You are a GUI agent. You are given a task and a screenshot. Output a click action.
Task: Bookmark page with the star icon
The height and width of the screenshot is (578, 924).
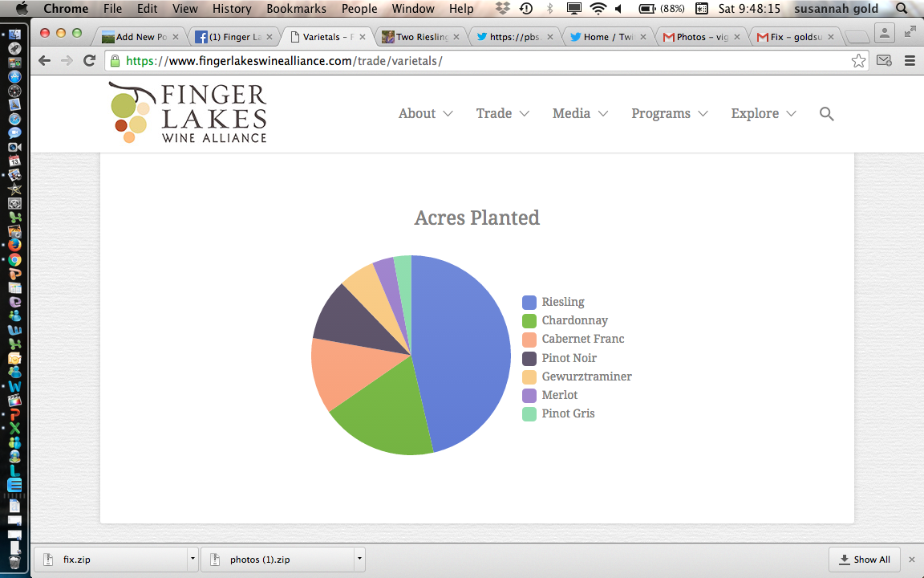858,61
